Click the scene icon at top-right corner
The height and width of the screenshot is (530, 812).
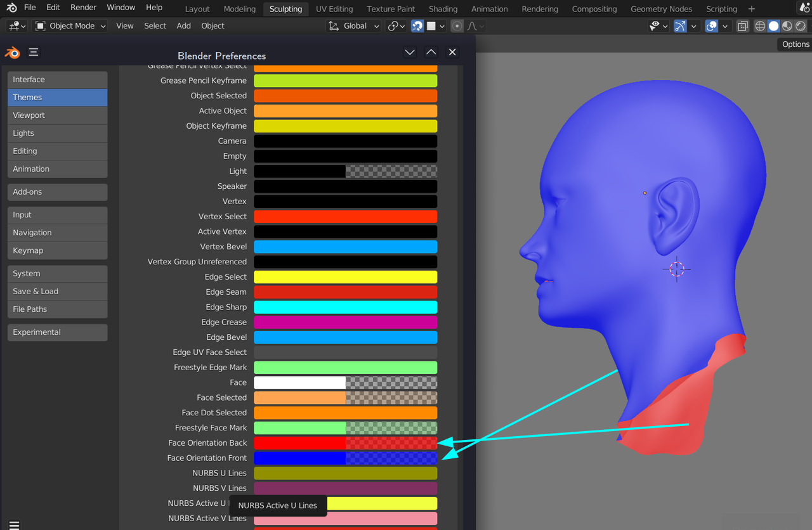coord(805,8)
